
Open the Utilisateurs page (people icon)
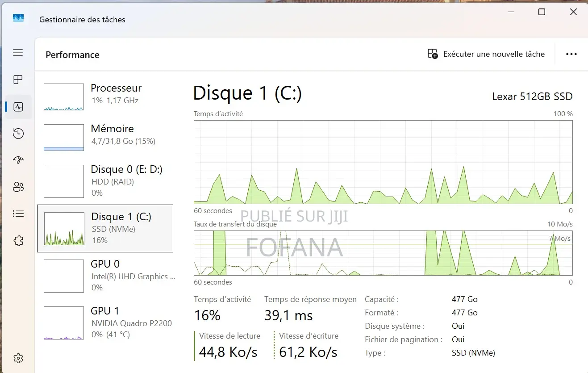point(18,187)
